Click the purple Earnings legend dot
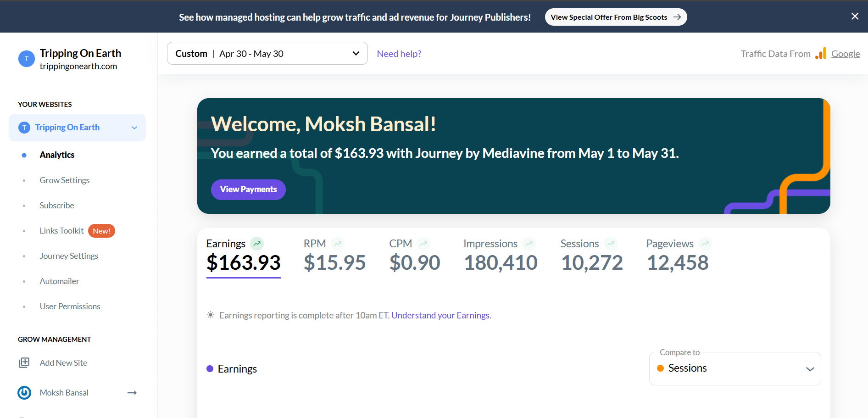The height and width of the screenshot is (418, 868). [210, 369]
